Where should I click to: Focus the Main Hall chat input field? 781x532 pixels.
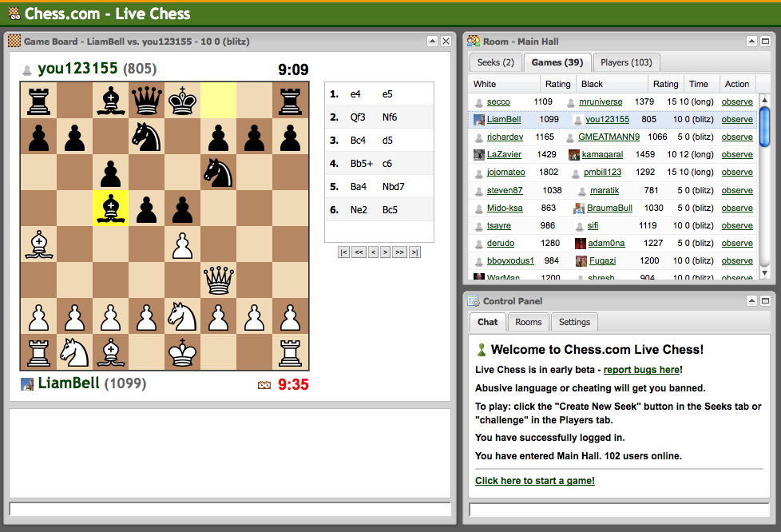tap(620, 510)
